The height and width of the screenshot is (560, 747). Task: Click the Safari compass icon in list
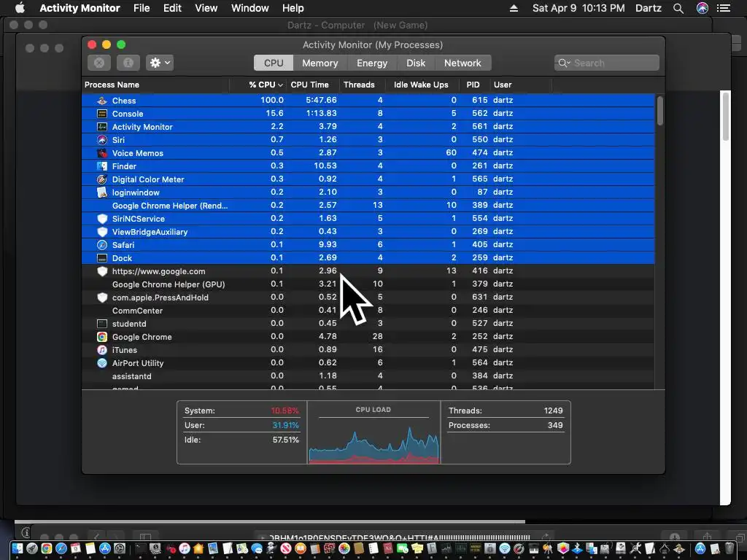tap(102, 245)
